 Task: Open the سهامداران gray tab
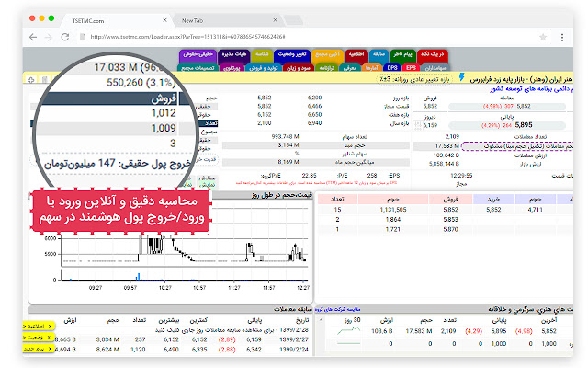[435, 68]
